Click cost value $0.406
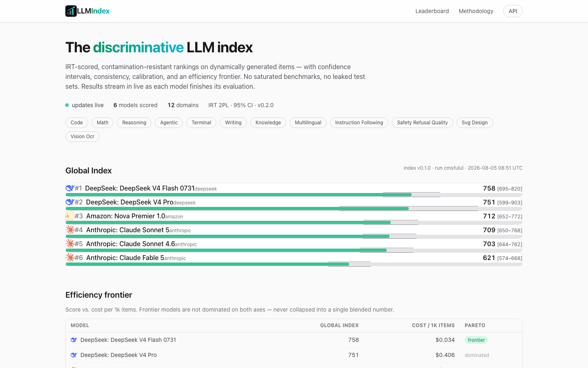588x368 pixels. [445, 355]
